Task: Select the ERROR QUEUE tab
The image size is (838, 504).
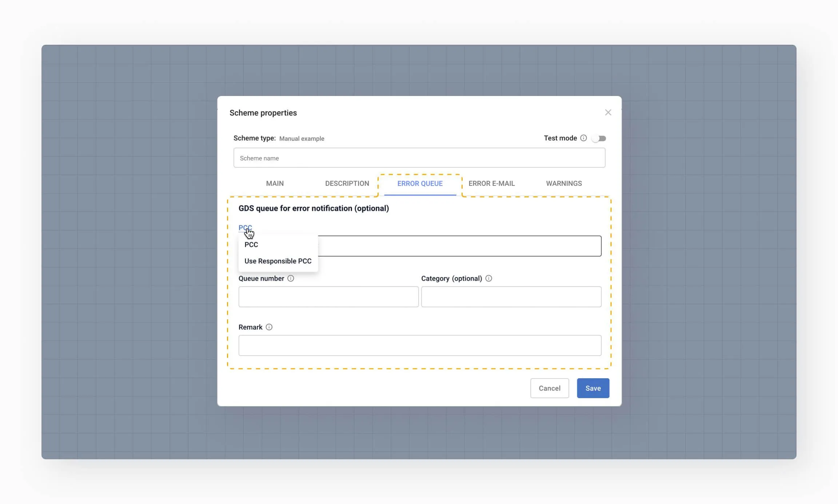Action: (x=420, y=184)
